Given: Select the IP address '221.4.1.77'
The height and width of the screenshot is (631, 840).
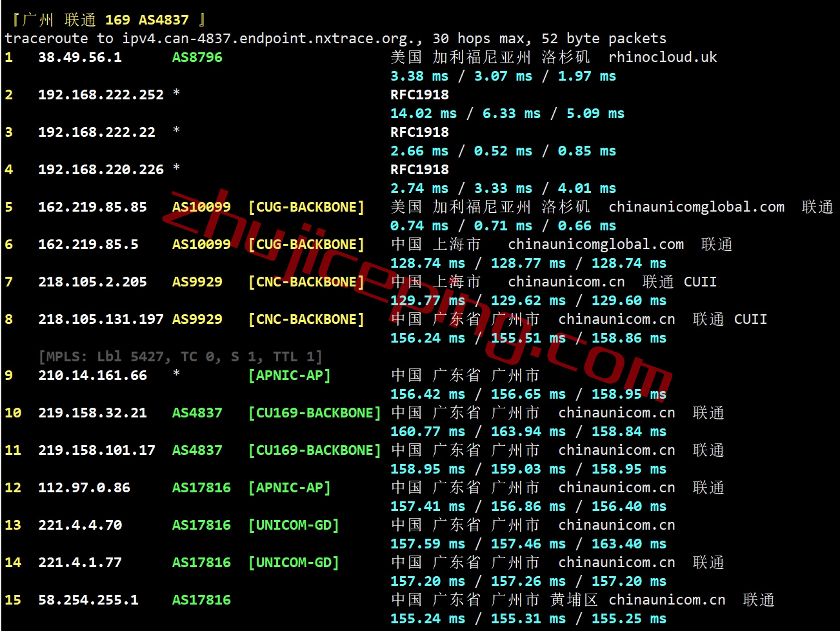Looking at the screenshot, I should pos(80,563).
